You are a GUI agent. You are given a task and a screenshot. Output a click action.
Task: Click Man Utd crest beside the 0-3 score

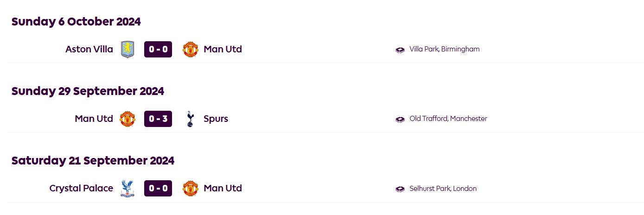[x=128, y=119]
